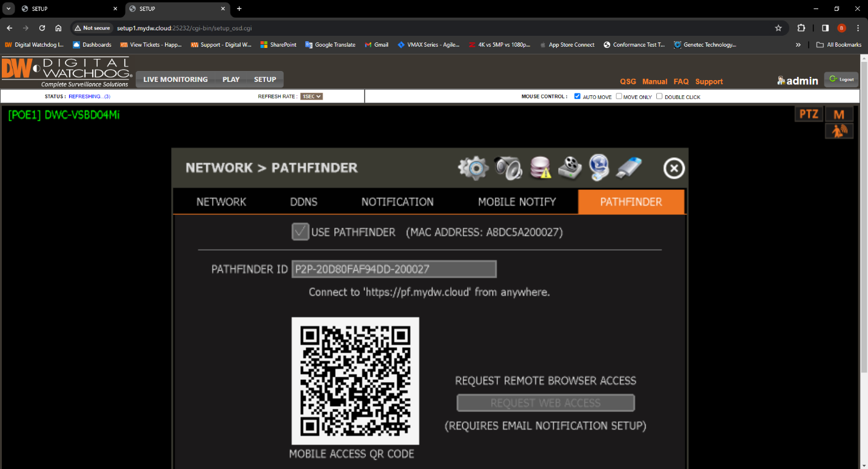This screenshot has height=469, width=868.
Task: Open the refresh rate dropdown
Action: point(311,96)
